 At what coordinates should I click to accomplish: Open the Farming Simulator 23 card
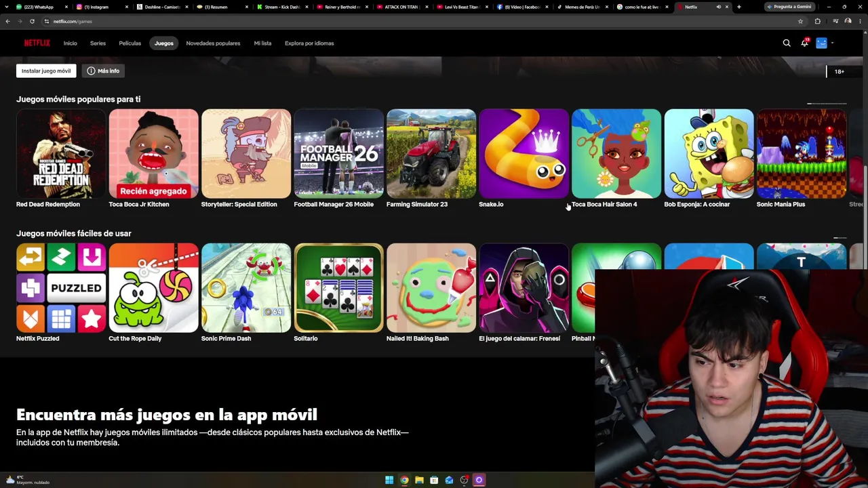(431, 153)
